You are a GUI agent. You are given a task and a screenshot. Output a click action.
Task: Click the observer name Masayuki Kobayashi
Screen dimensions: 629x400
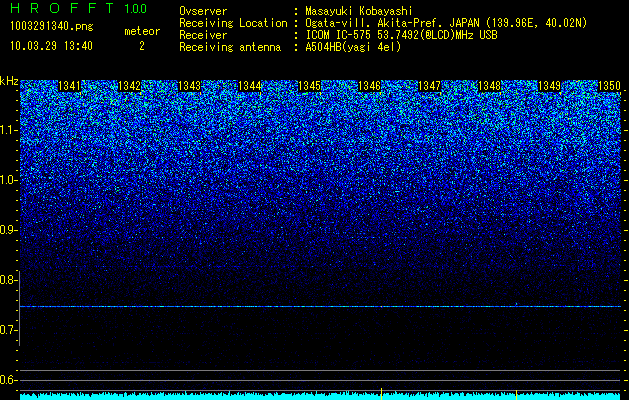[x=359, y=11]
